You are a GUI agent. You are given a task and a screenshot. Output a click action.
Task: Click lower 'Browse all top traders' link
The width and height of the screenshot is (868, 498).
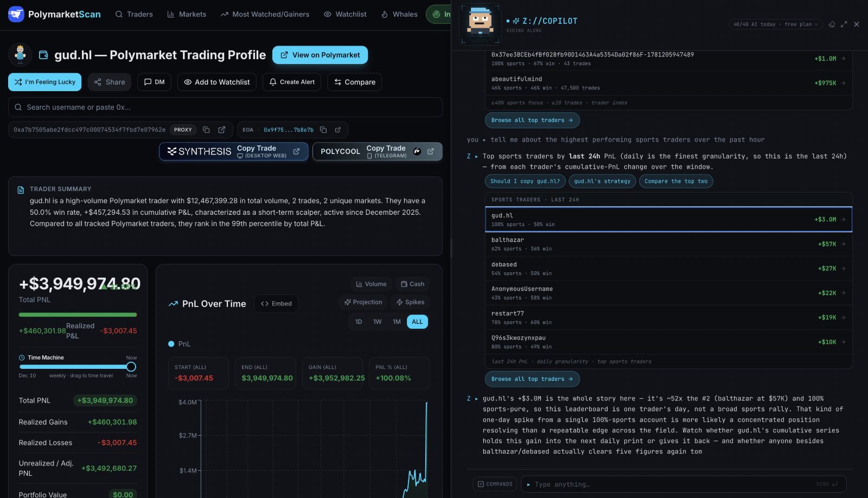[532, 379]
